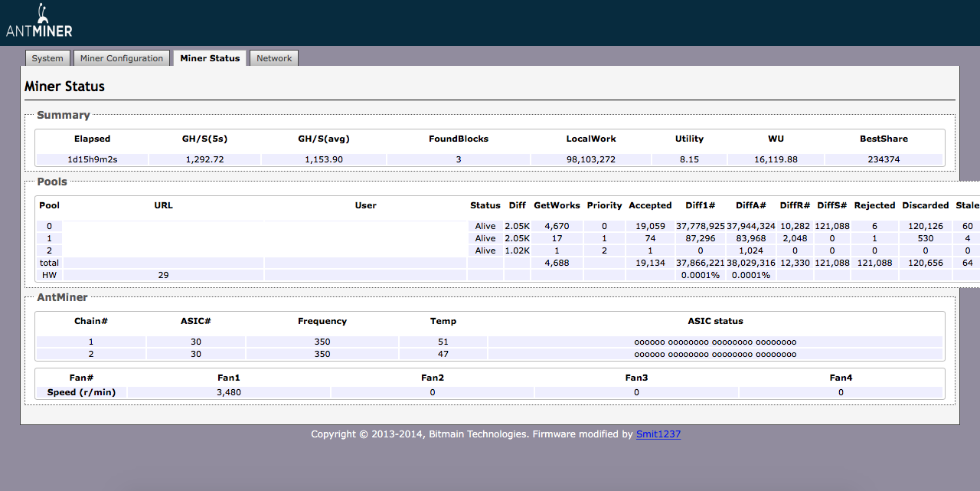The width and height of the screenshot is (980, 491).
Task: Click the URL column header in Pools
Action: pyautogui.click(x=163, y=205)
